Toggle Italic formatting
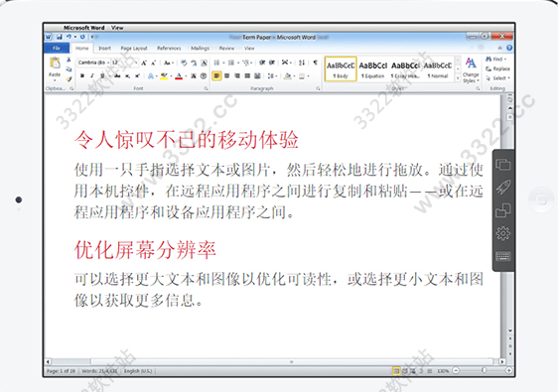 coord(92,75)
